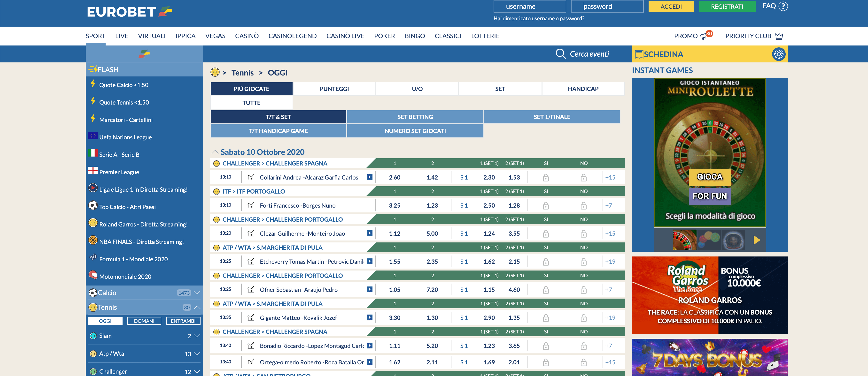Viewport: 868px width, 376px height.
Task: Play live stream for Collarini Andrea match
Action: [x=370, y=177]
